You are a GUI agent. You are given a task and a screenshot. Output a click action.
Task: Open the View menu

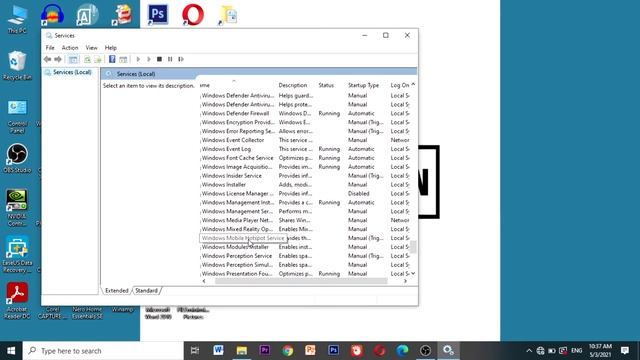click(x=91, y=48)
